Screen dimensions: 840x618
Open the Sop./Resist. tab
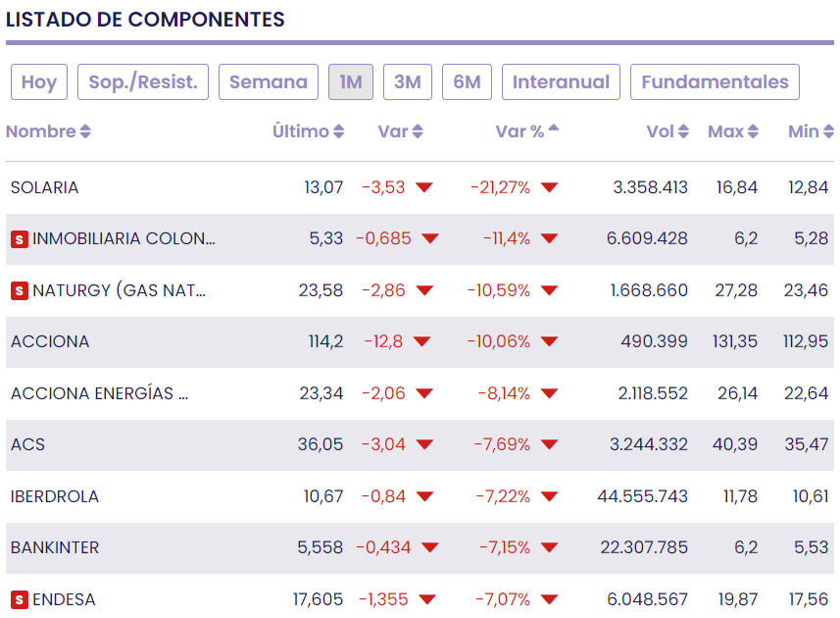[143, 82]
